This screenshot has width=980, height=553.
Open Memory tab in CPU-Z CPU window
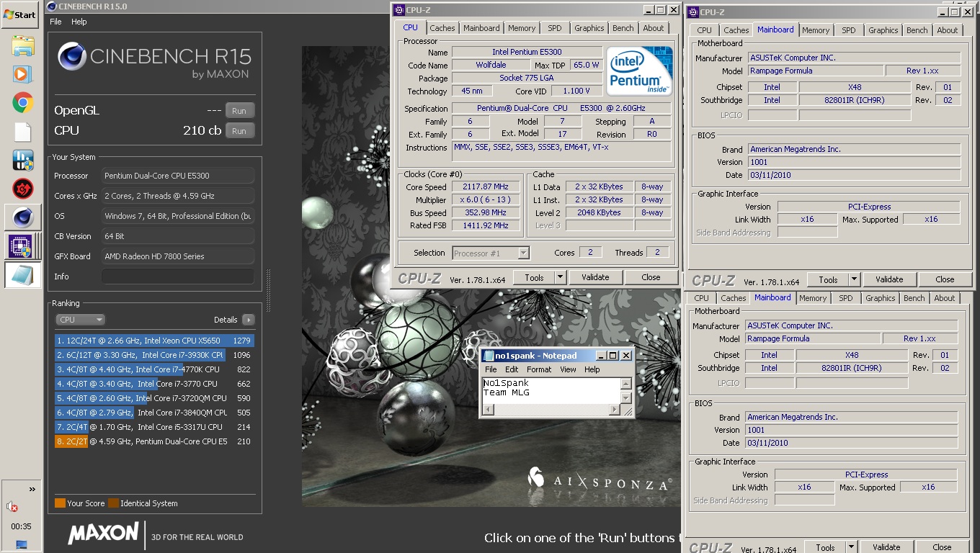click(x=522, y=28)
